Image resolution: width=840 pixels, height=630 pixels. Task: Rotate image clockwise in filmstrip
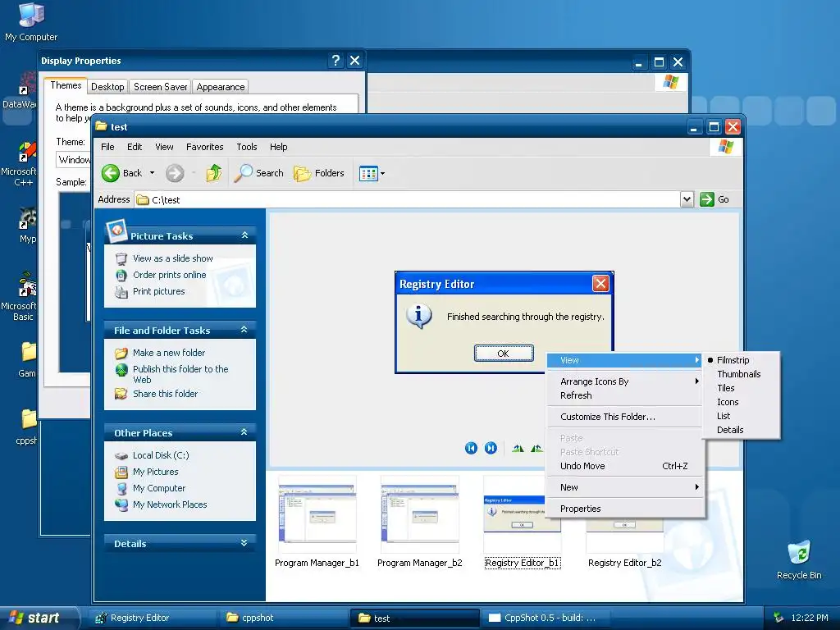518,449
